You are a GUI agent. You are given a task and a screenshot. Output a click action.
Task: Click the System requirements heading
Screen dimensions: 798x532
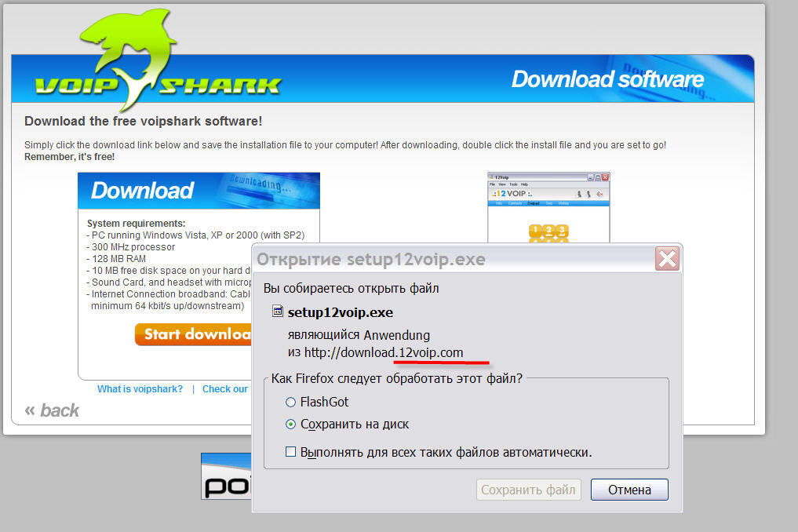[137, 223]
